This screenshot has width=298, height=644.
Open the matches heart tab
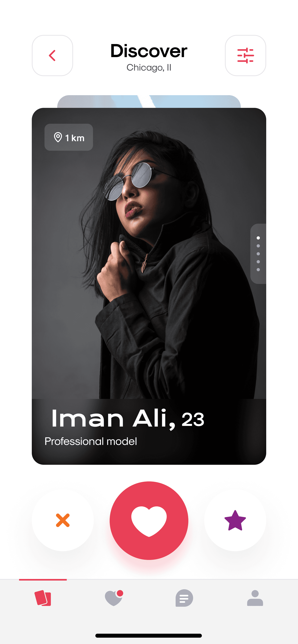click(x=114, y=598)
